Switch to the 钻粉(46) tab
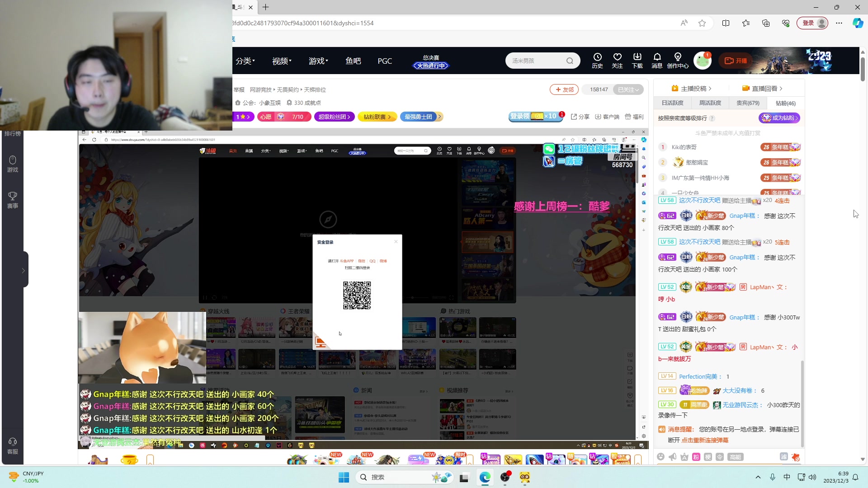The image size is (868, 488). click(x=786, y=103)
